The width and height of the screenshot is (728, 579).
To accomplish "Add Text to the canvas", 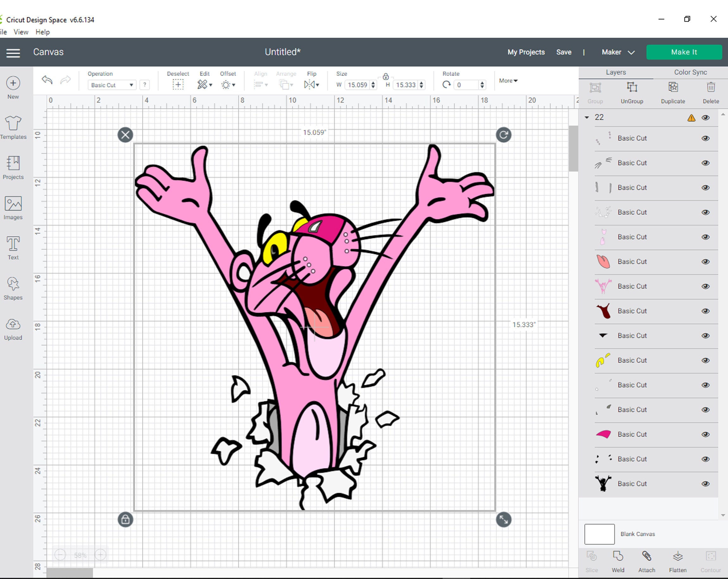I will click(13, 248).
